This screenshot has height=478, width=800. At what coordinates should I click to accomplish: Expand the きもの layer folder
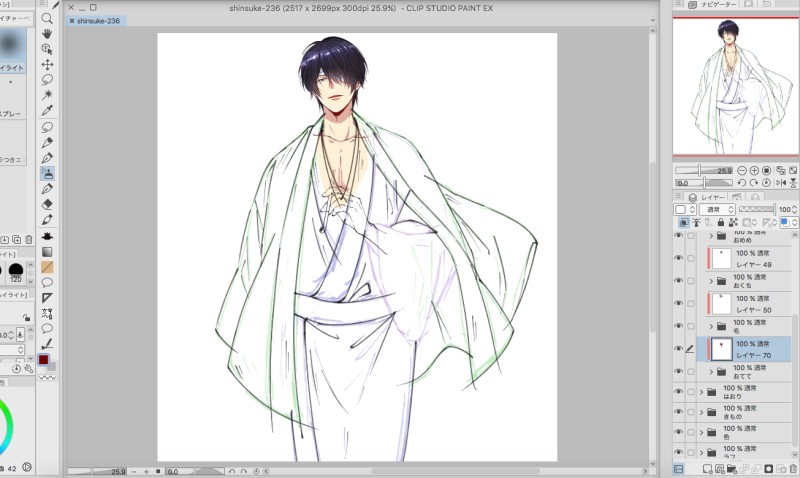702,412
